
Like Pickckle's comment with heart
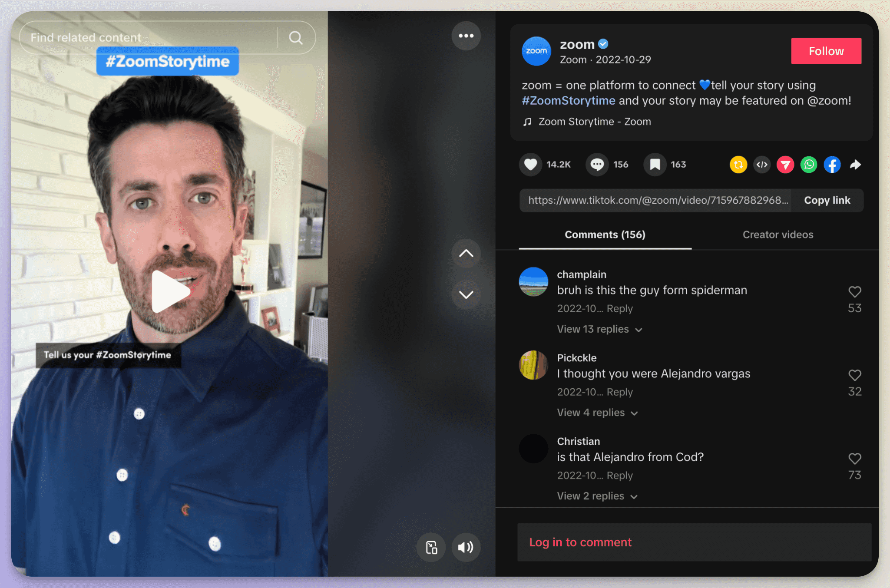pyautogui.click(x=854, y=375)
